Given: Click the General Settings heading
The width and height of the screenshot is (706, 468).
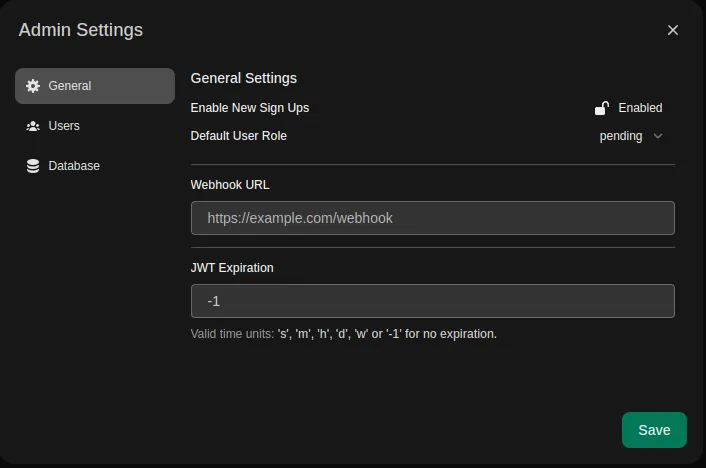Looking at the screenshot, I should [243, 78].
